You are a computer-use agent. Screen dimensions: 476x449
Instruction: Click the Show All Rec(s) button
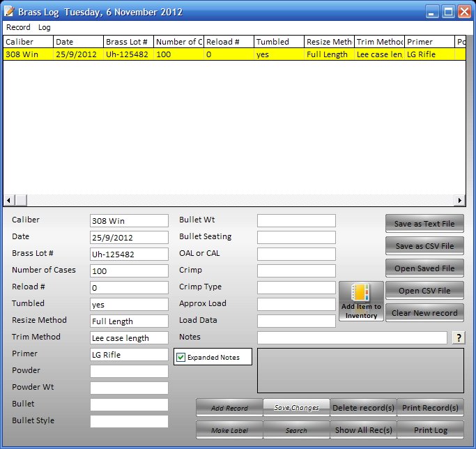[x=363, y=430]
